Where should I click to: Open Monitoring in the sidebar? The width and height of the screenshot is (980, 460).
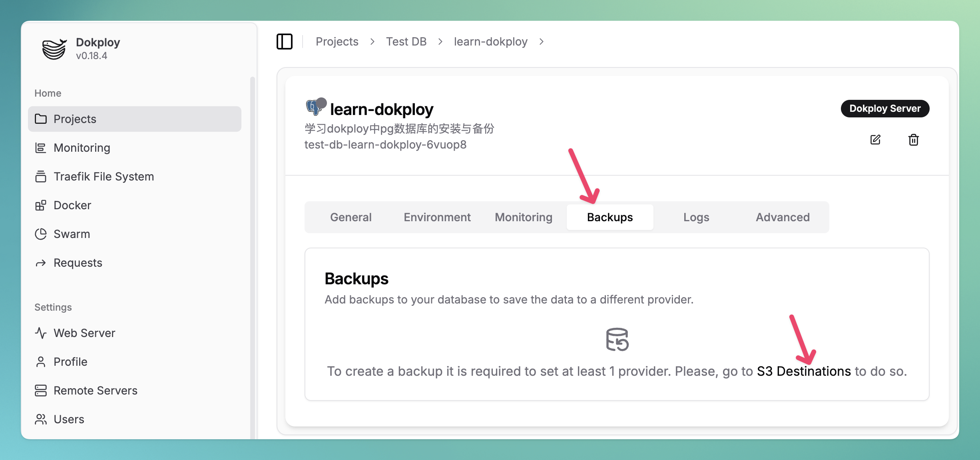[135, 148]
